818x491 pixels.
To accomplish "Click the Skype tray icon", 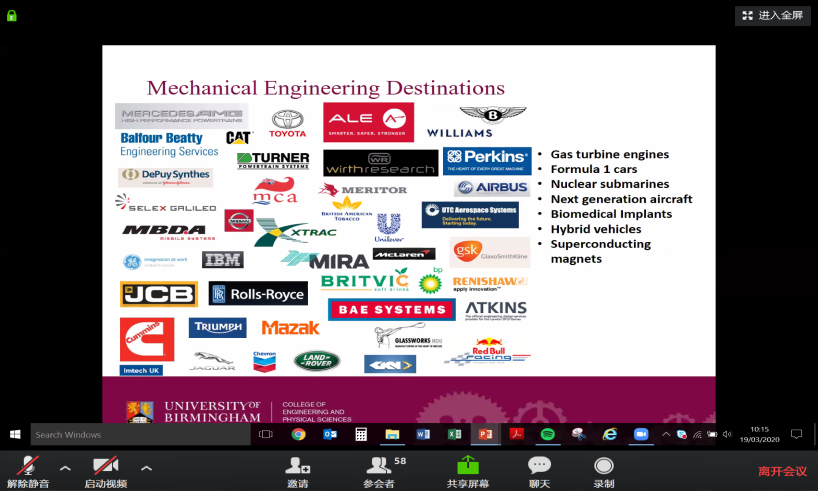I will pos(681,434).
